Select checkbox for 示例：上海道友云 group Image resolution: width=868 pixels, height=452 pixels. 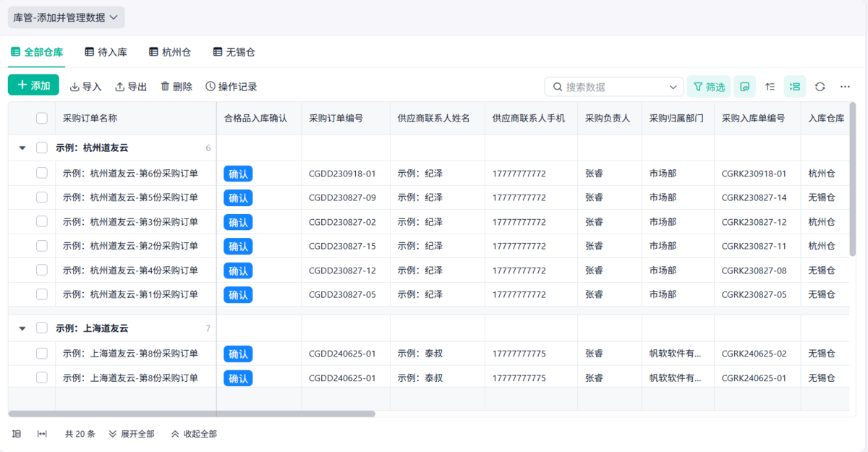click(42, 328)
